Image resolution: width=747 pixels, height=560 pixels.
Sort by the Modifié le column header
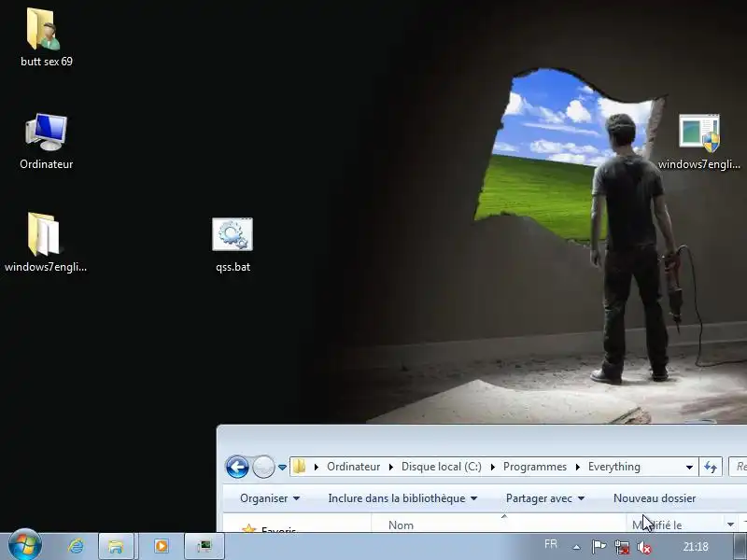[x=674, y=525]
